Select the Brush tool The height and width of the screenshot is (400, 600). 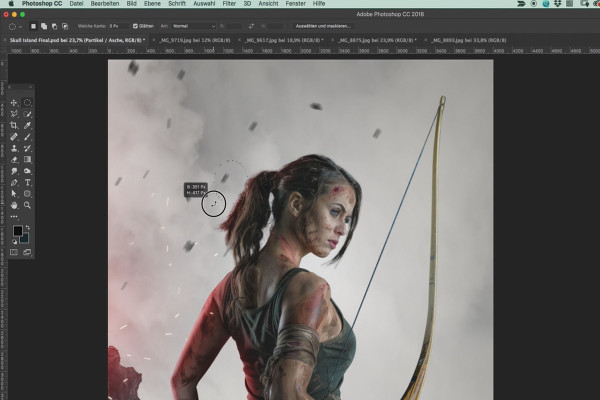tap(27, 137)
